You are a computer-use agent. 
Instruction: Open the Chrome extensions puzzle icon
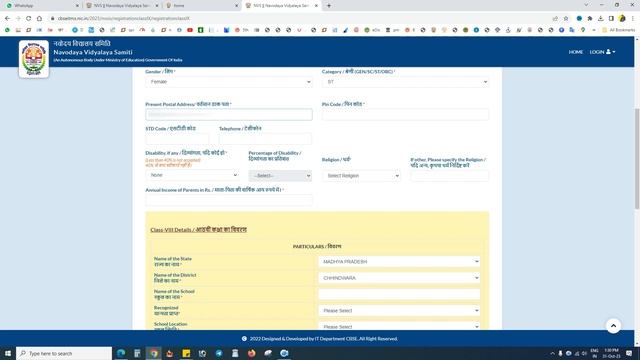[x=590, y=18]
